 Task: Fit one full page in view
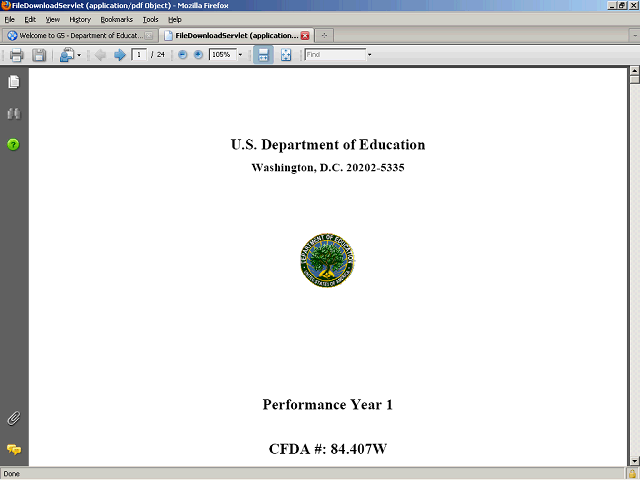286,55
